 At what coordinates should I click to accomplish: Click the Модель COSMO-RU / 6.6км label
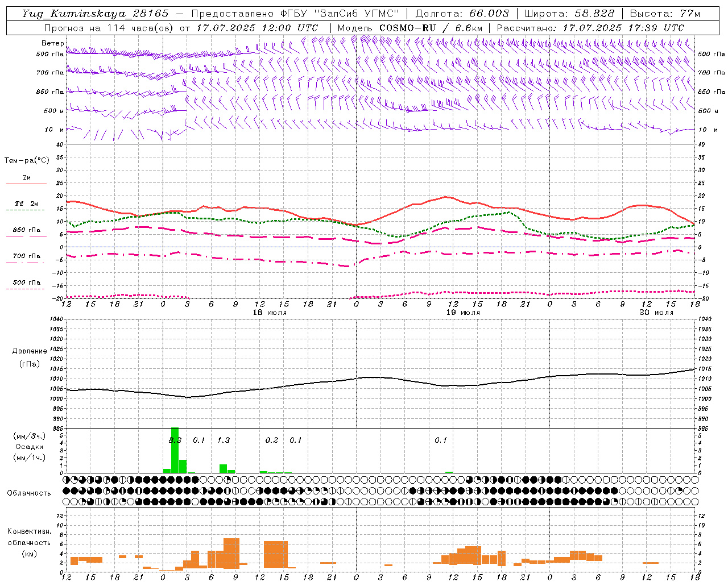tap(410, 28)
